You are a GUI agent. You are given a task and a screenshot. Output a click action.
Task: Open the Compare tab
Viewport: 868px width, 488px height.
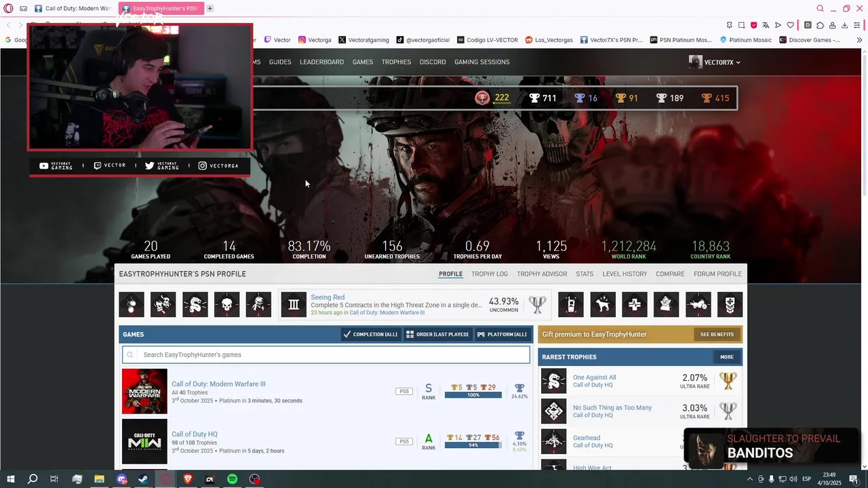coord(670,274)
